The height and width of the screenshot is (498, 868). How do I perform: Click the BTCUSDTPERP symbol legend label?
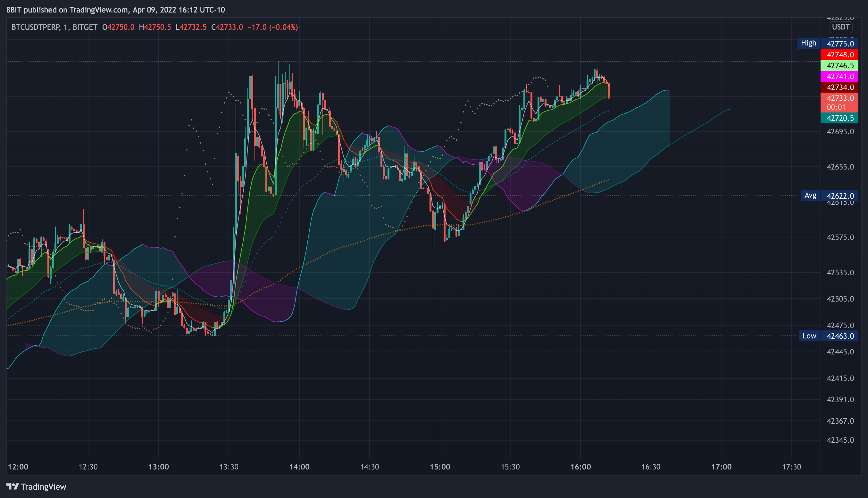pyautogui.click(x=36, y=27)
